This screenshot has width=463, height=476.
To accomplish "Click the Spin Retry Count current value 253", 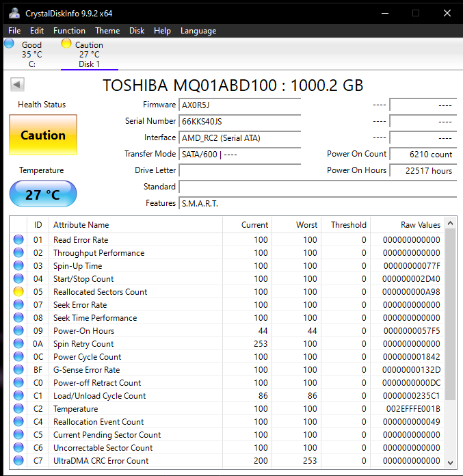I will pos(261,343).
